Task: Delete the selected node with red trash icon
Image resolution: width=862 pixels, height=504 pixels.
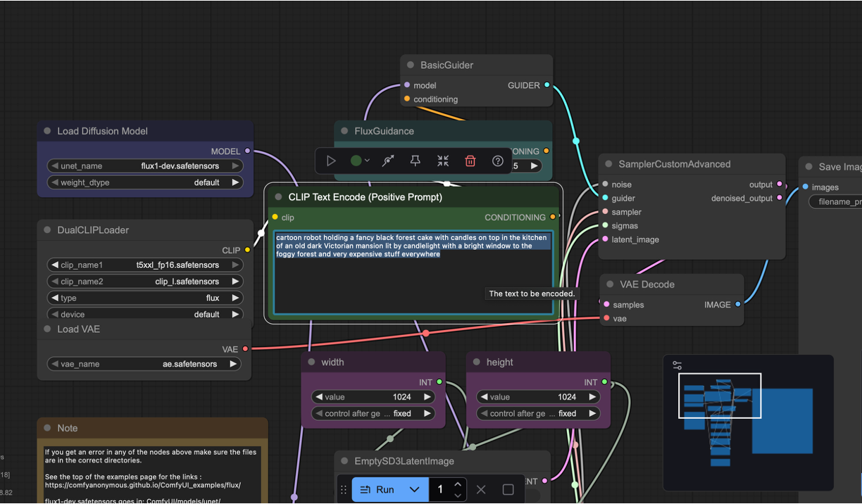Action: [x=470, y=161]
